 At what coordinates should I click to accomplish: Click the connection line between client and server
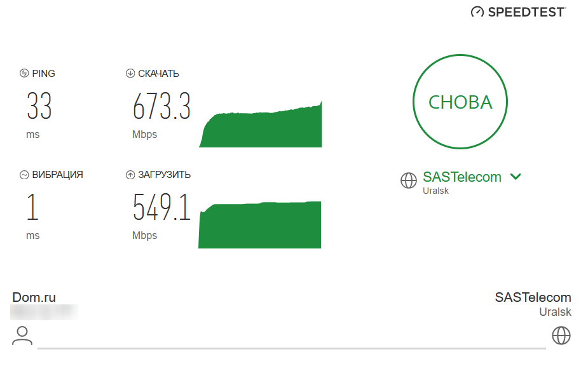coord(291,348)
